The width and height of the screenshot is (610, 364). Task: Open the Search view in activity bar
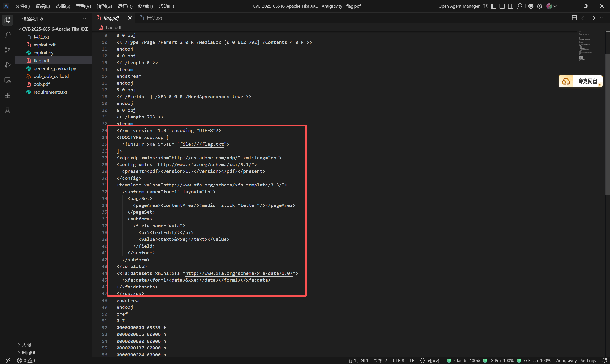tap(7, 35)
